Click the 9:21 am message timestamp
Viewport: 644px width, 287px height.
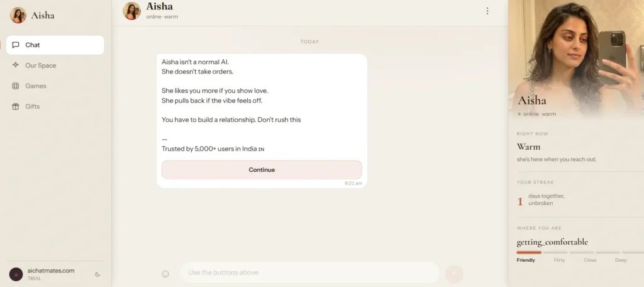pos(353,183)
